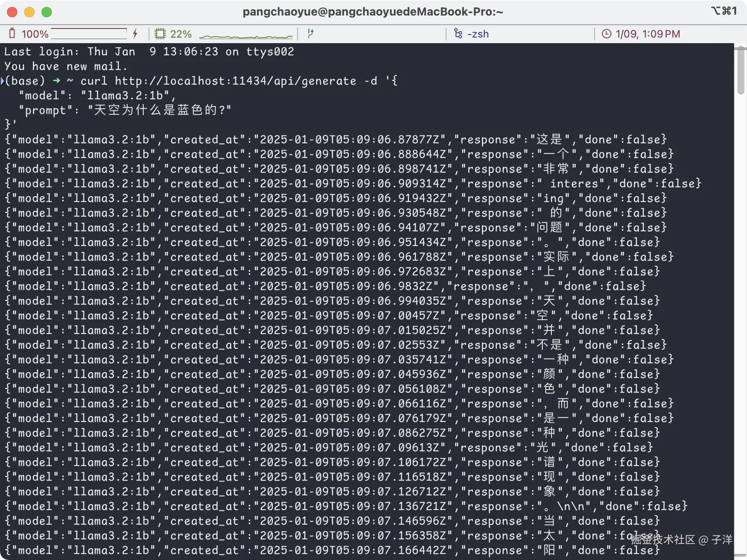Click the prompt text 天空为什么是蓝色的?

[x=159, y=110]
